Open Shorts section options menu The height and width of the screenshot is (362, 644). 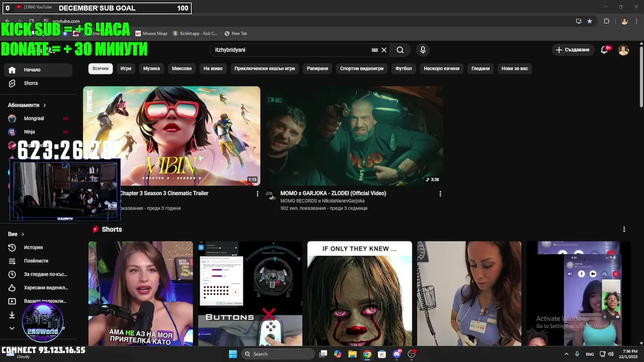click(624, 229)
